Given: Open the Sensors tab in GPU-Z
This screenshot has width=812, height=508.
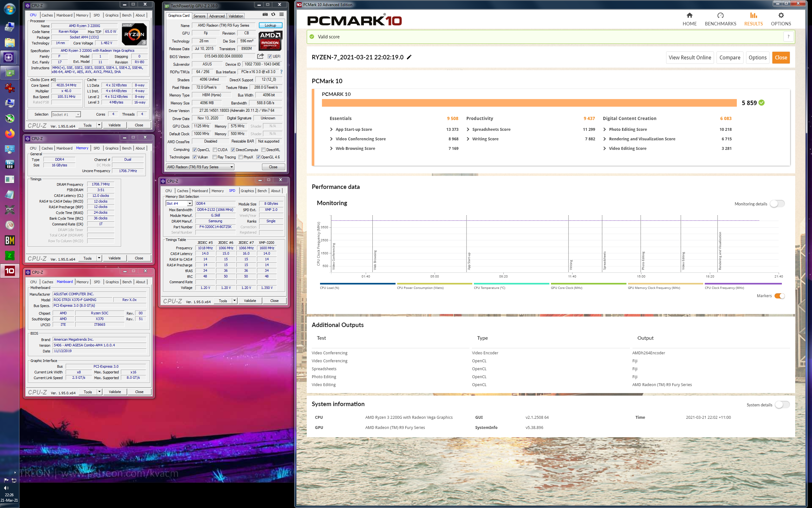Looking at the screenshot, I should click(199, 16).
